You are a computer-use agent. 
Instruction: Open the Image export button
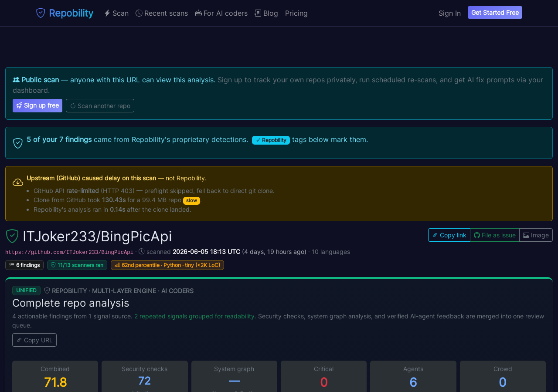(536, 235)
